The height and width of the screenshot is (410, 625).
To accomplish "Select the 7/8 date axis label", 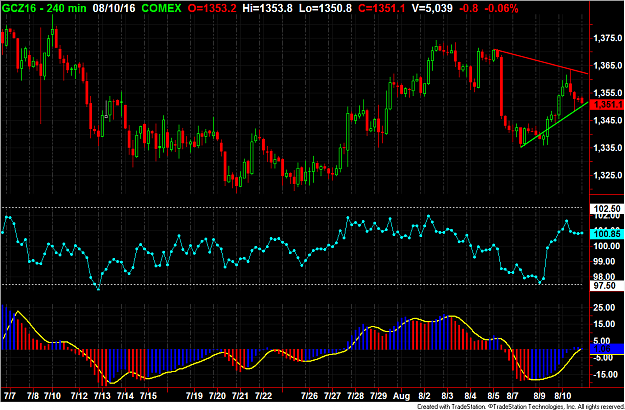I will point(33,397).
